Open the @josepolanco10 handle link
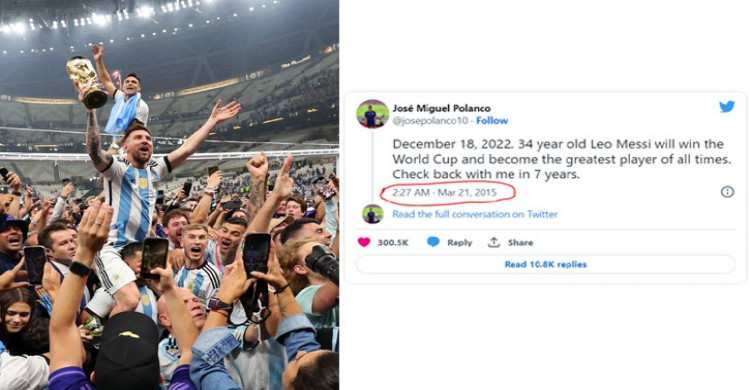750x390 pixels. click(430, 121)
